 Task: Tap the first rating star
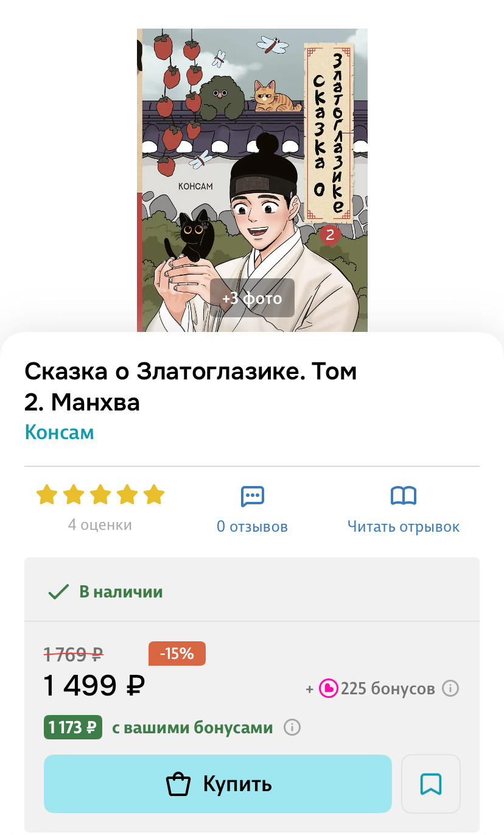[x=47, y=495]
